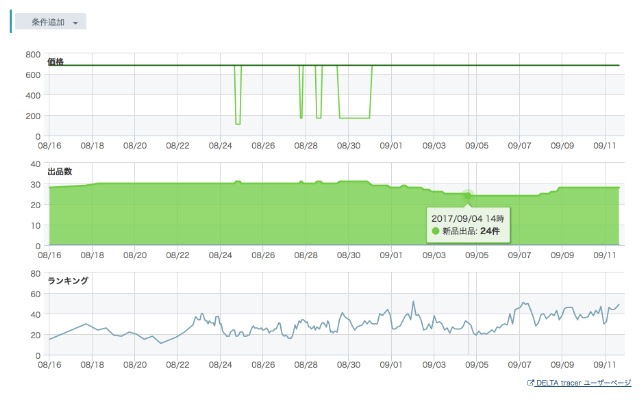Image resolution: width=640 pixels, height=400 pixels.
Task: Click the green dot in the tooltip legend
Action: pos(436,231)
